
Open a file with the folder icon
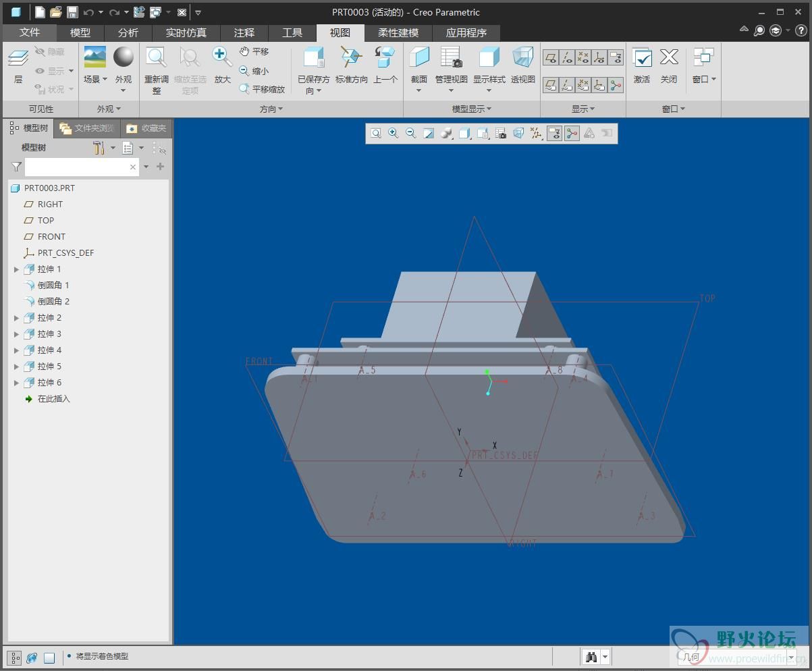tap(56, 12)
